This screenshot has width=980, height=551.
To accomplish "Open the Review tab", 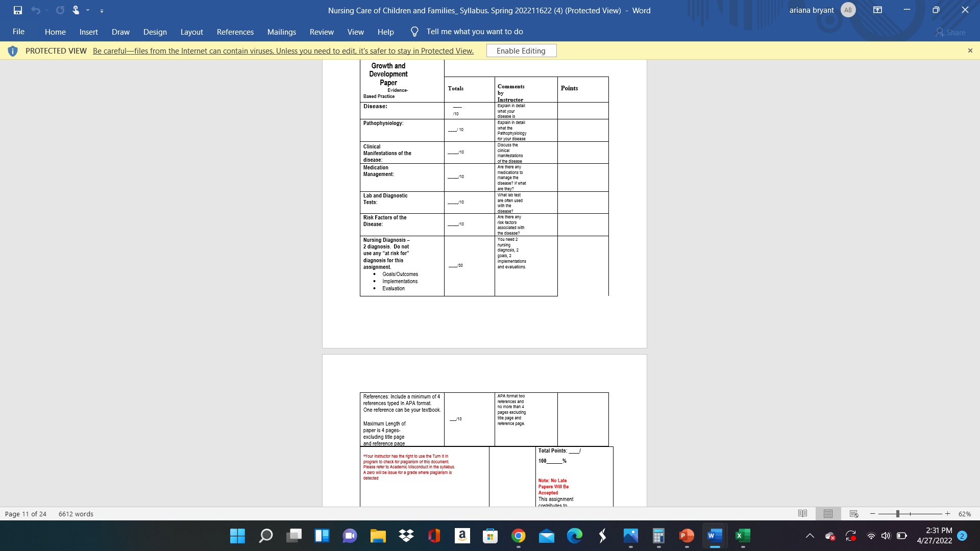I will [x=322, y=32].
